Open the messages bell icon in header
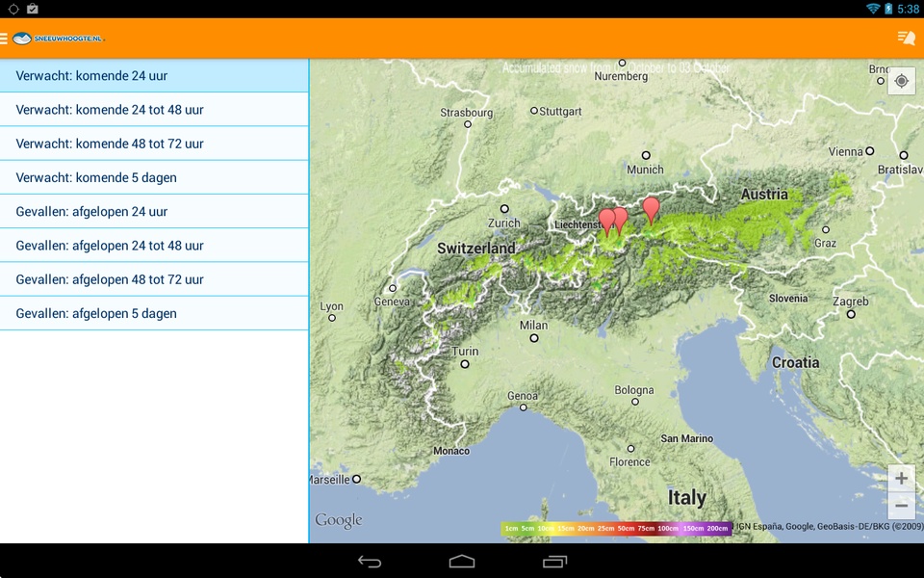The width and height of the screenshot is (924, 578). click(x=907, y=39)
